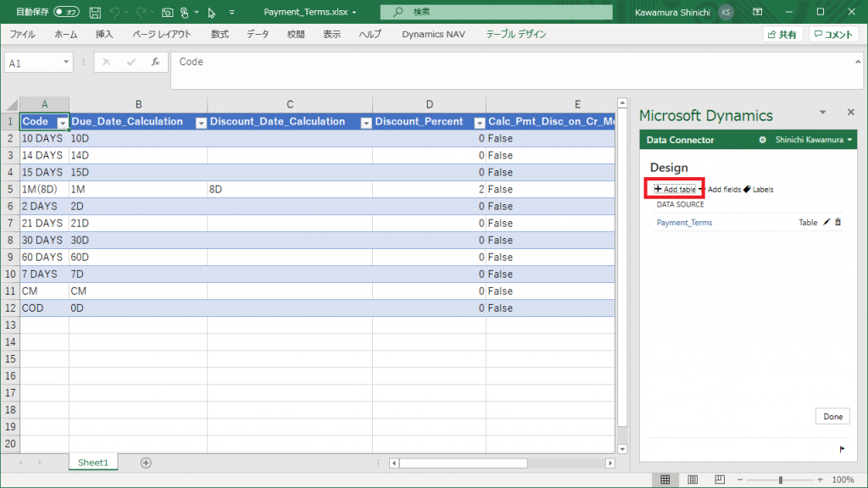Open the ページ レイアウト tab
The width and height of the screenshot is (868, 488).
point(162,34)
